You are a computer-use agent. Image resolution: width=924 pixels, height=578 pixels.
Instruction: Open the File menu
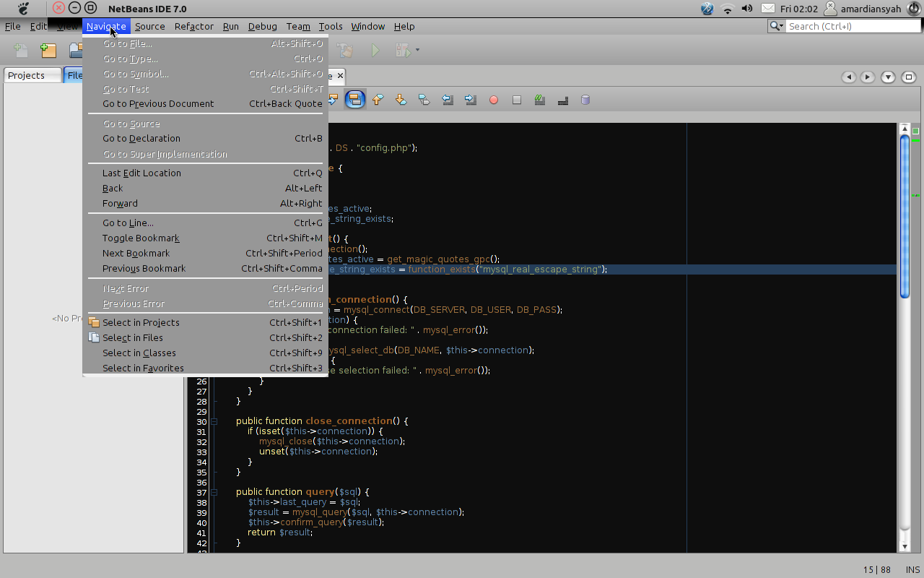click(x=12, y=26)
